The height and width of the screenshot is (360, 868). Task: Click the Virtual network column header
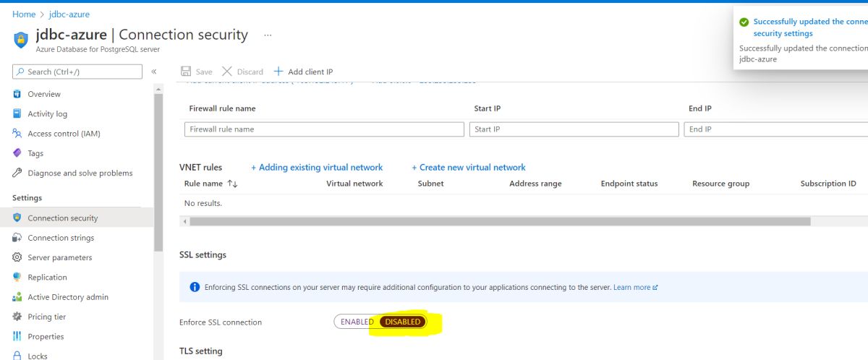[354, 184]
